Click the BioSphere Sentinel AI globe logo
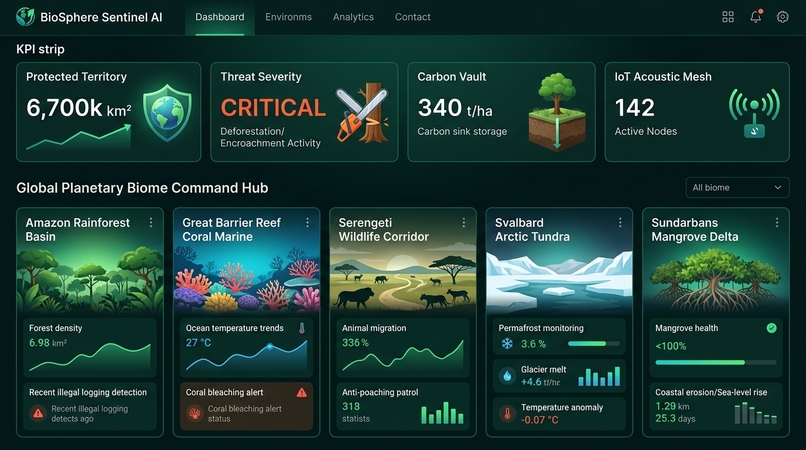Viewport: 806px width, 450px height. 25,17
